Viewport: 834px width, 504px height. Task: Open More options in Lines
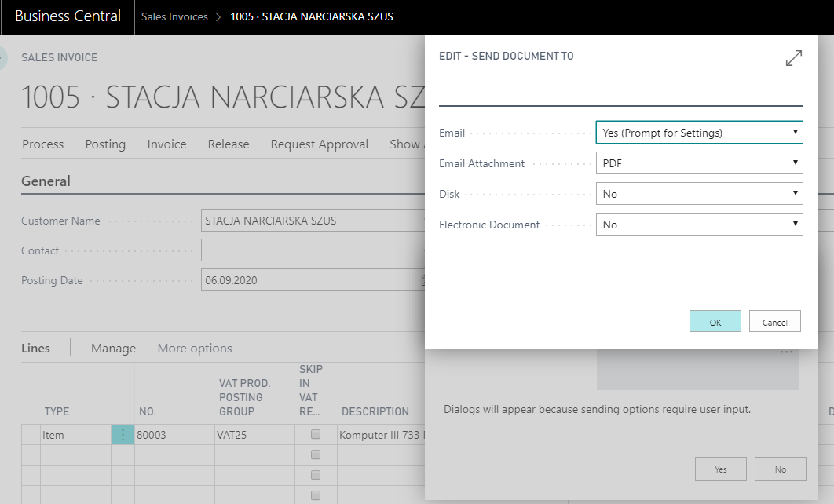[x=195, y=349]
